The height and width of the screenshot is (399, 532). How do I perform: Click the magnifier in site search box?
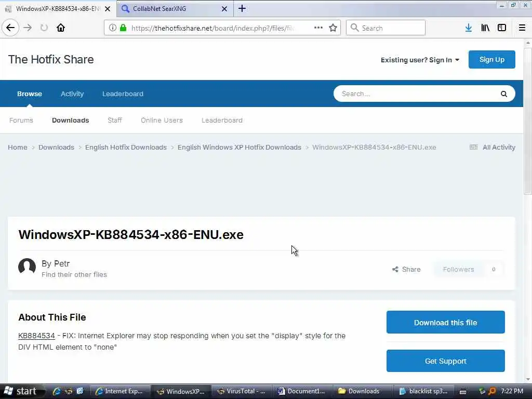tap(504, 94)
